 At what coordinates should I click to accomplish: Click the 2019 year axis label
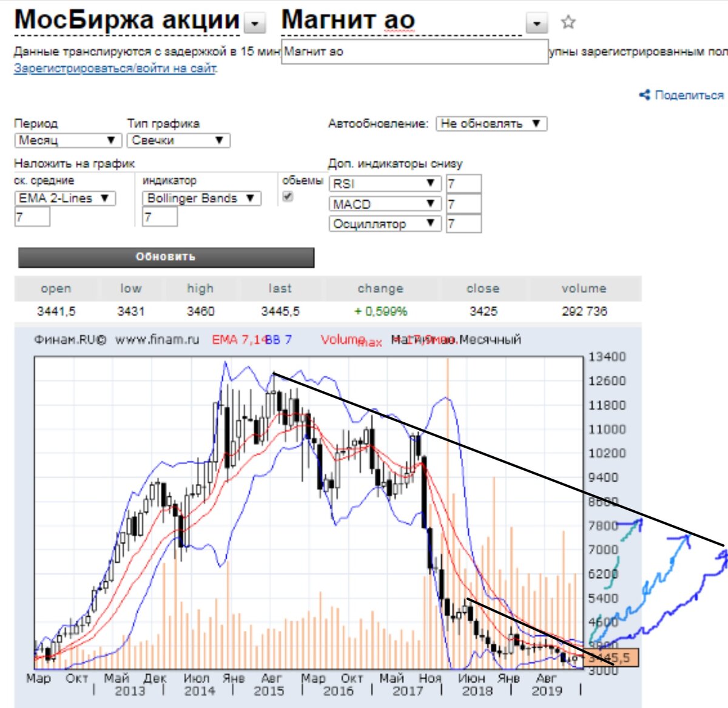pos(547,690)
